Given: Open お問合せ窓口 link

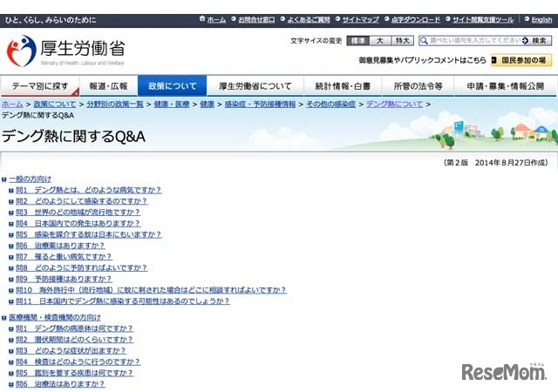Looking at the screenshot, I should (x=256, y=20).
